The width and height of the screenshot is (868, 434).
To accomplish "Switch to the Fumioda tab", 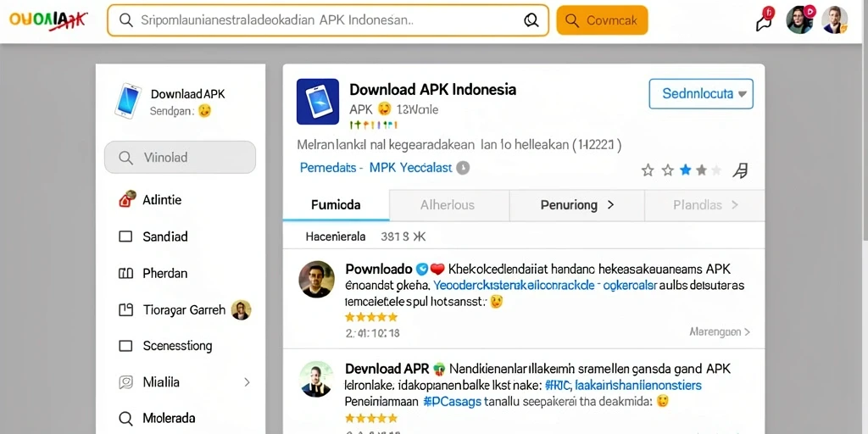I will [x=336, y=205].
